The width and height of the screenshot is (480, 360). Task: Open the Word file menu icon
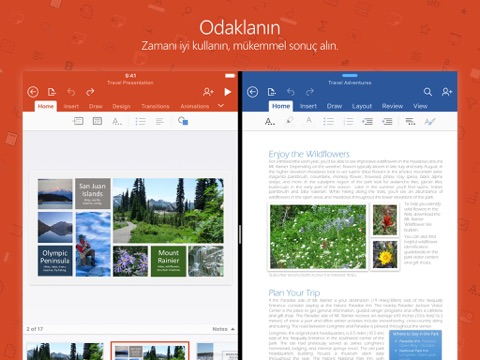coord(272,92)
